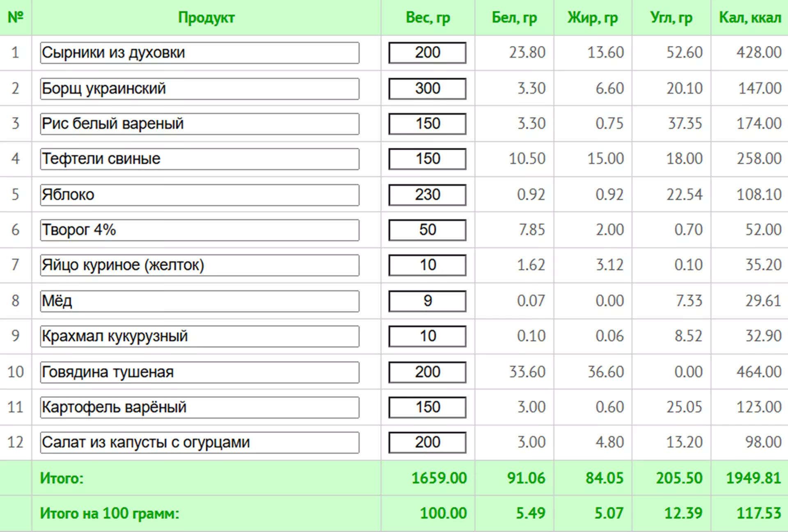Click the Кал, ккал column header
The height and width of the screenshot is (532, 788).
click(x=750, y=18)
